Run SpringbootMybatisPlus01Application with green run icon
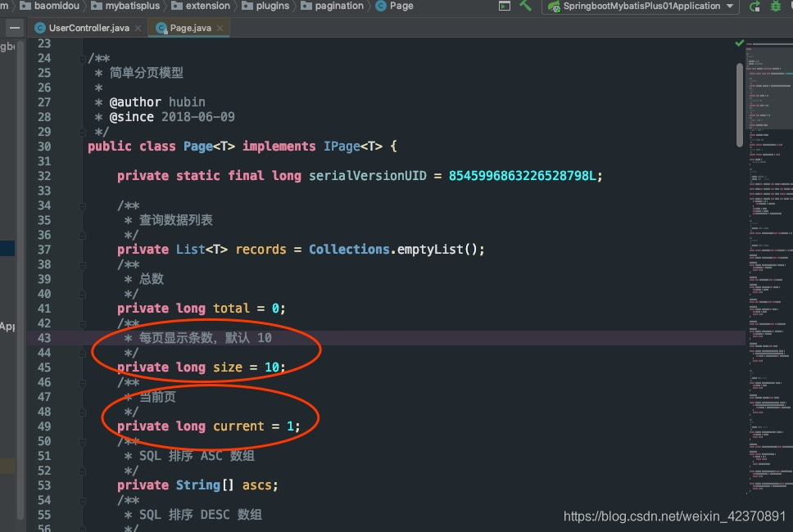Image resolution: width=793 pixels, height=532 pixels. (753, 6)
